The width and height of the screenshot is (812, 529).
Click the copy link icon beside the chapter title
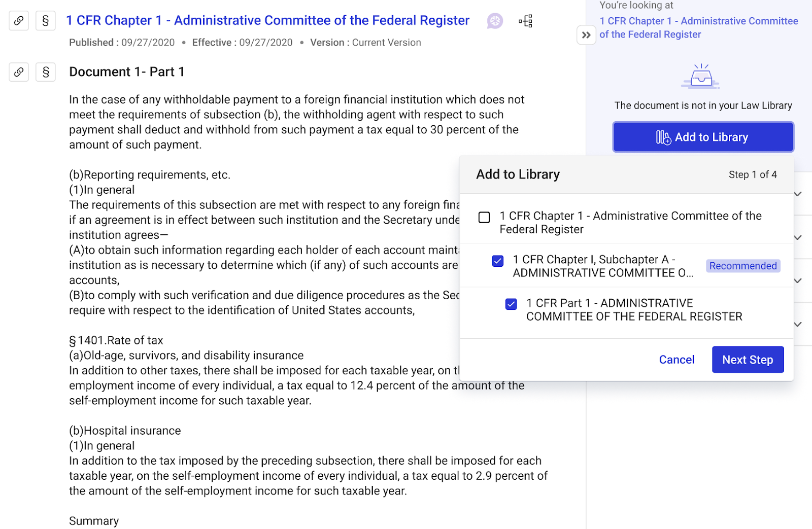pyautogui.click(x=19, y=21)
